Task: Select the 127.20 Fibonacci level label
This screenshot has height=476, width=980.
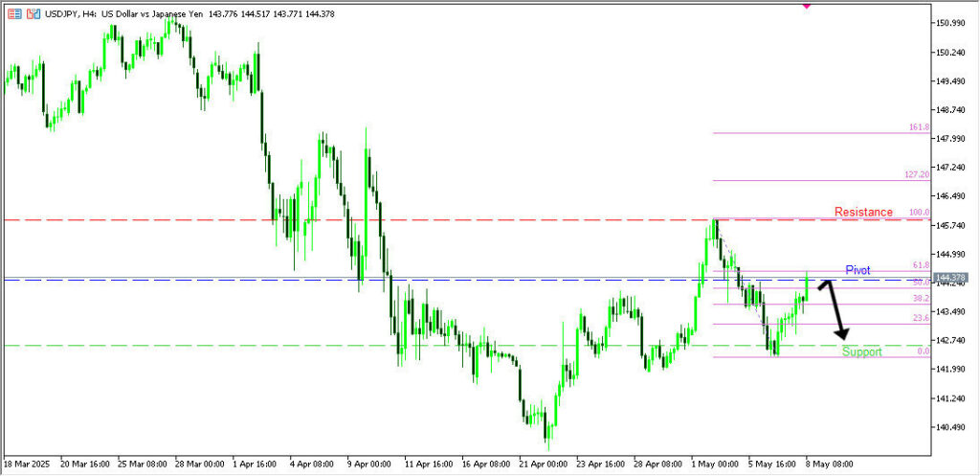Action: (916, 175)
